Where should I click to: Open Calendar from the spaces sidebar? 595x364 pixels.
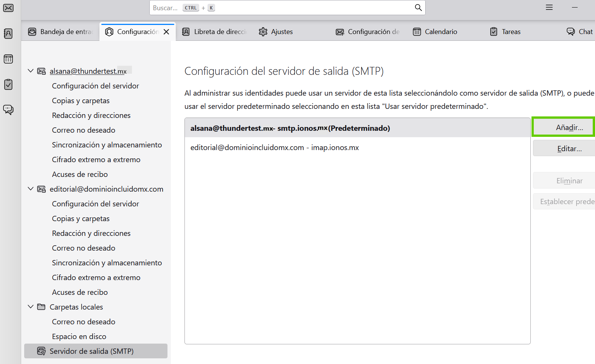[8, 59]
